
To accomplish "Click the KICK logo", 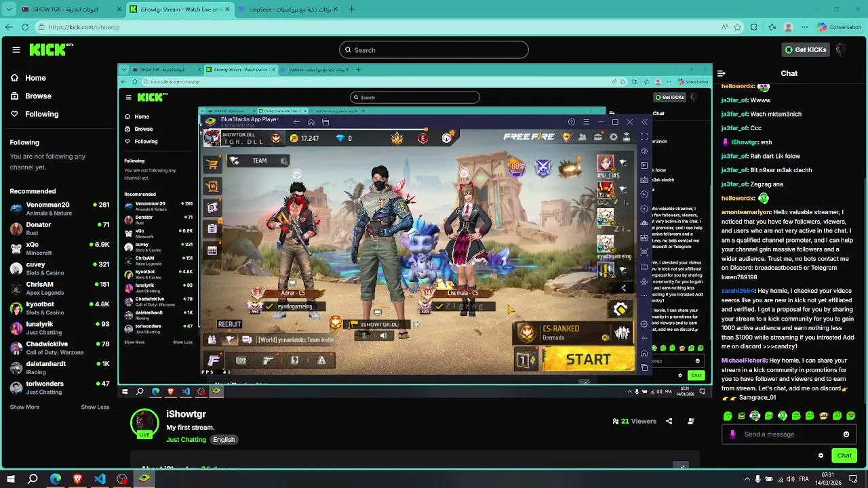I will click(51, 49).
